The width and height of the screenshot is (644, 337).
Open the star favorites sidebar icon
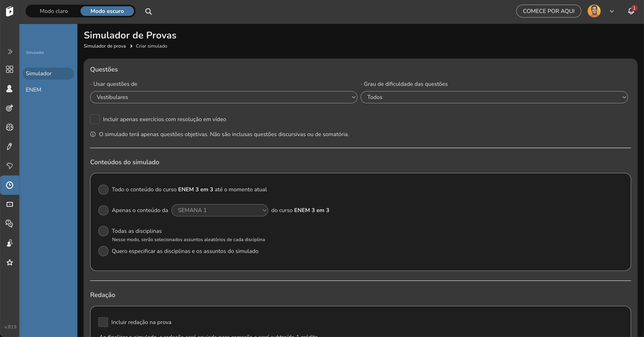click(9, 262)
